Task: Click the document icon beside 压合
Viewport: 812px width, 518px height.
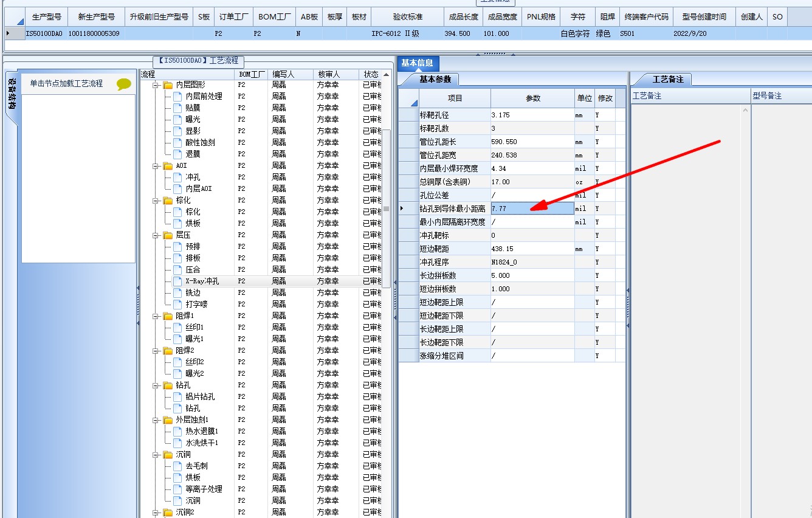Action: pyautogui.click(x=177, y=269)
